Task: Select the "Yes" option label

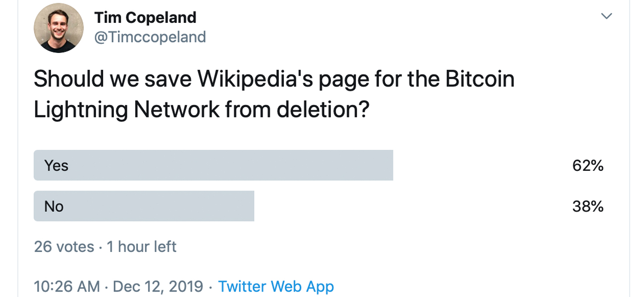Action: pos(56,165)
